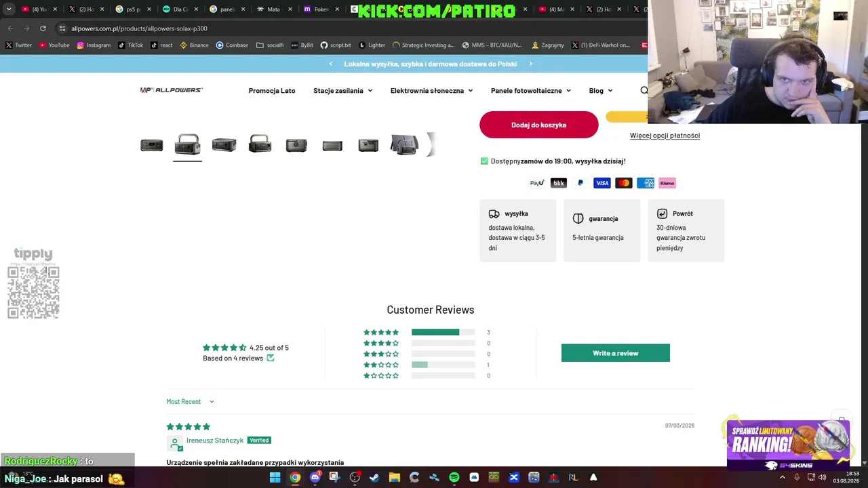
Task: Click the site info icon in the address bar
Action: click(62, 28)
